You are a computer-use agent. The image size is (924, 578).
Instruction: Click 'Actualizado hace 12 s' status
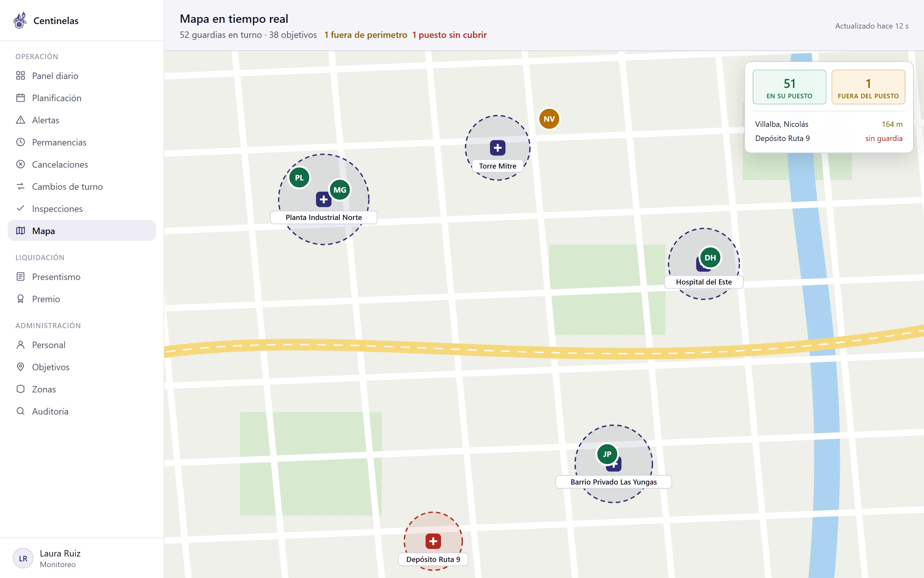tap(872, 26)
